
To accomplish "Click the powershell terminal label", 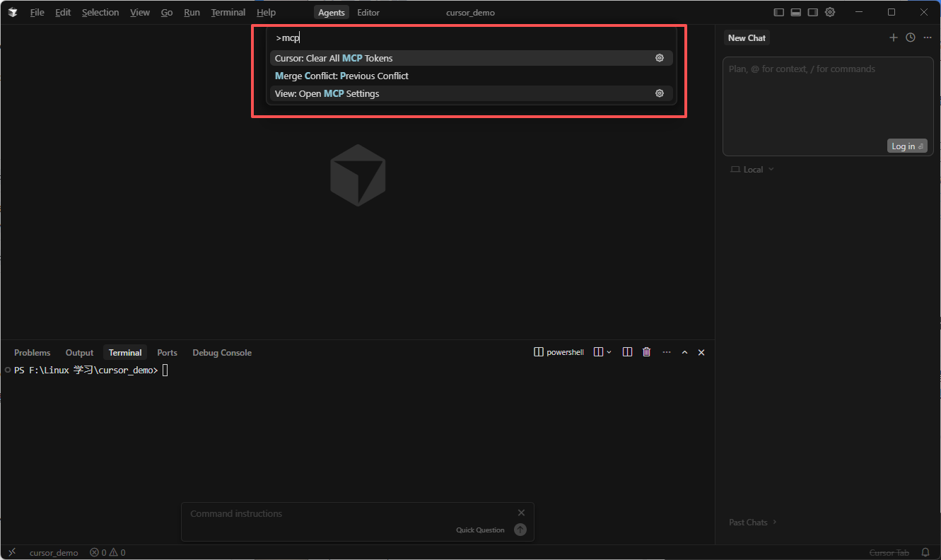I will coord(559,352).
